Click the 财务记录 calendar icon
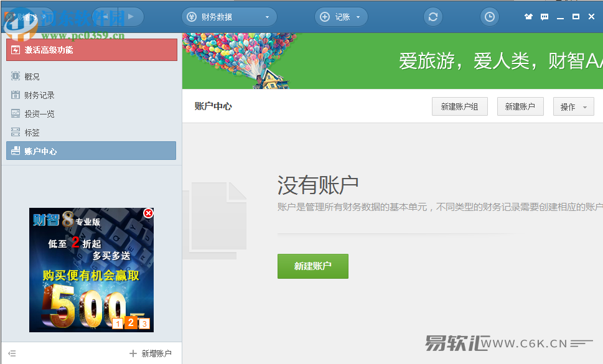Screen dimensions: 603x364 point(16,95)
